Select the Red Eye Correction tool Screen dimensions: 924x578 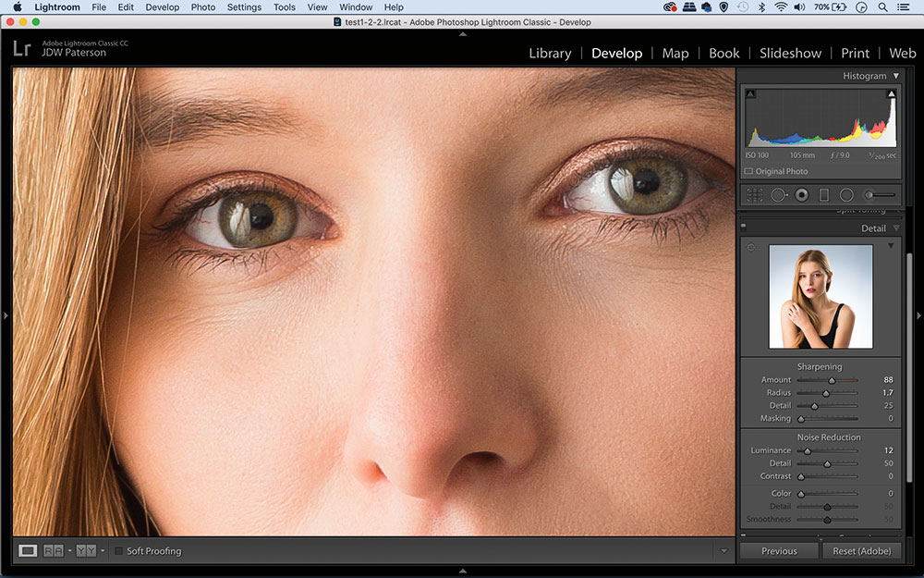[x=801, y=194]
